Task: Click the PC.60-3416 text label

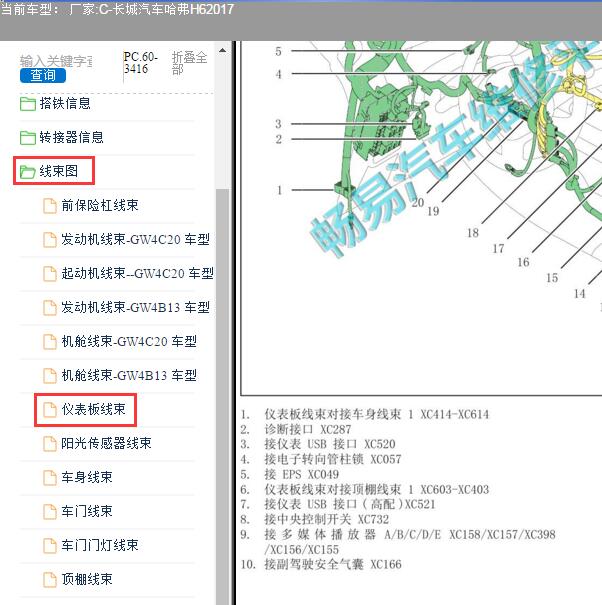Action: coord(140,63)
